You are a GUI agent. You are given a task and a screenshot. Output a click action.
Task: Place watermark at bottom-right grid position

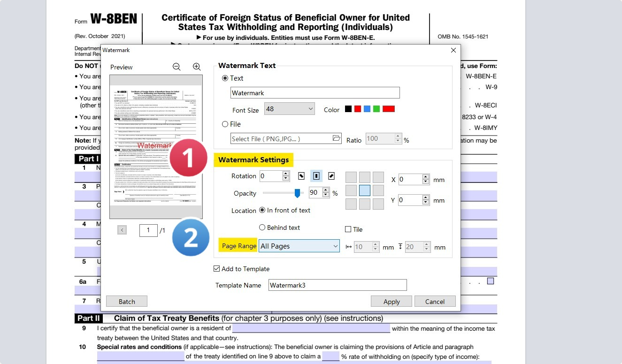click(378, 204)
